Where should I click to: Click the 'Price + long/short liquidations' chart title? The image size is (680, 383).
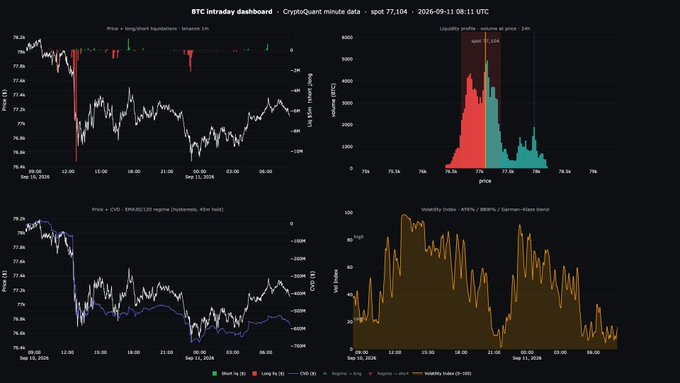[x=157, y=29]
